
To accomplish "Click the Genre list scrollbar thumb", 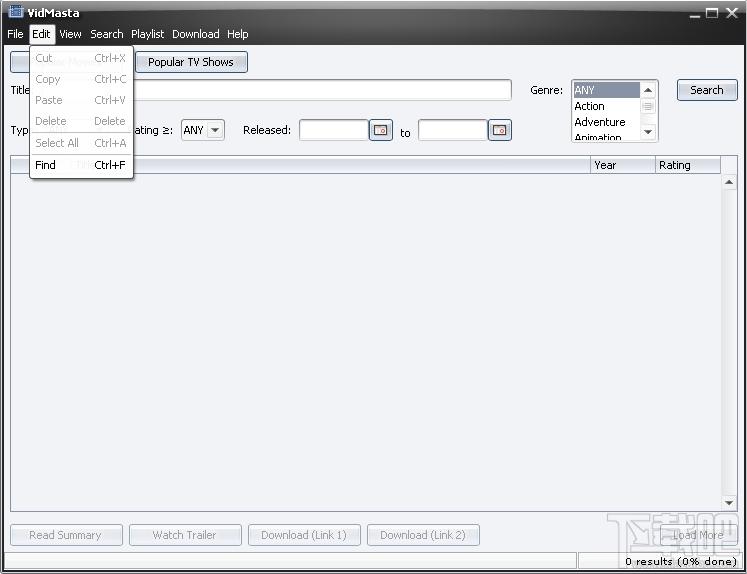I will [648, 106].
